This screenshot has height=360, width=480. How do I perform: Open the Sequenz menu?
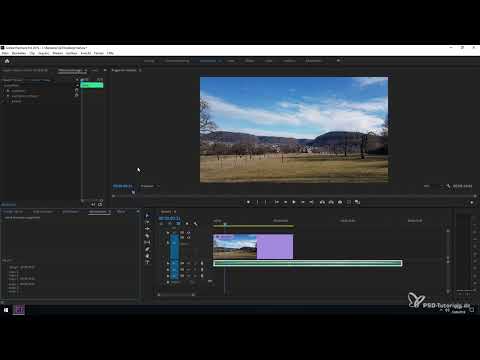click(44, 53)
